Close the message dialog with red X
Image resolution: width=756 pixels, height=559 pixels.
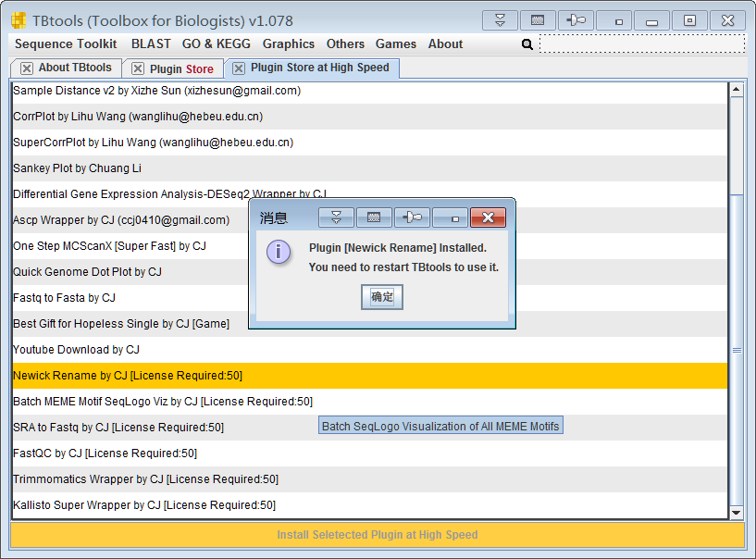click(x=488, y=218)
